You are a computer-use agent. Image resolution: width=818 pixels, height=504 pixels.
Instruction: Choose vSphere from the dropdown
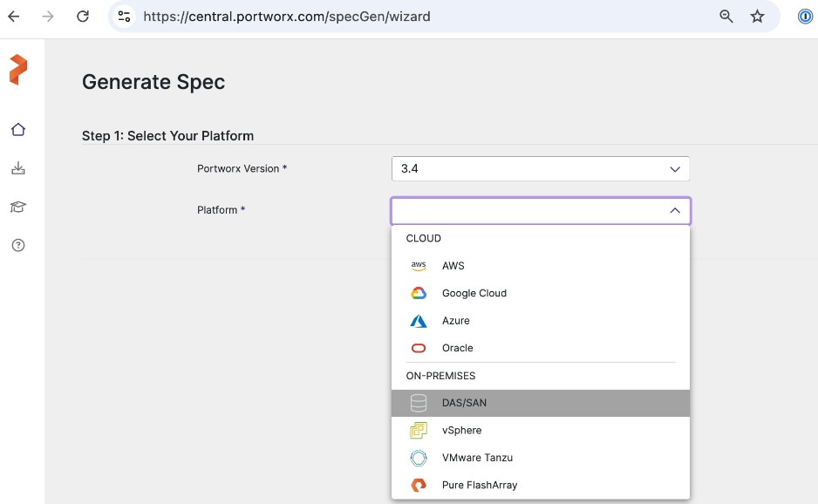point(461,430)
